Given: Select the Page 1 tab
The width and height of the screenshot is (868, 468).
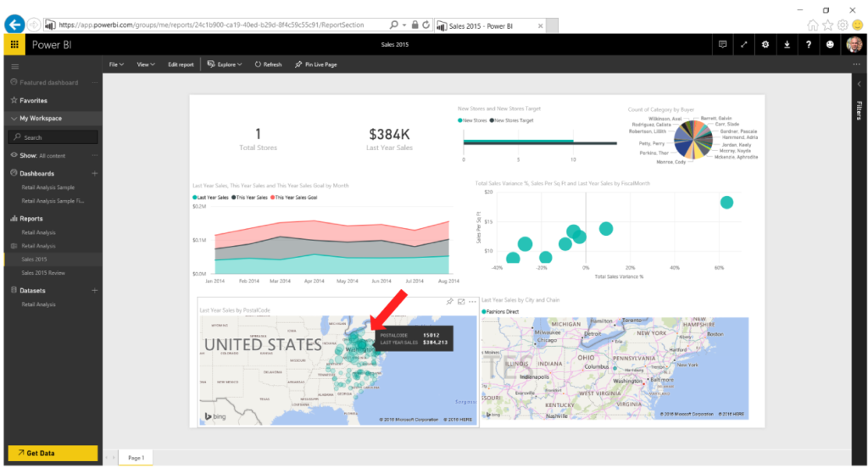Looking at the screenshot, I should [136, 458].
